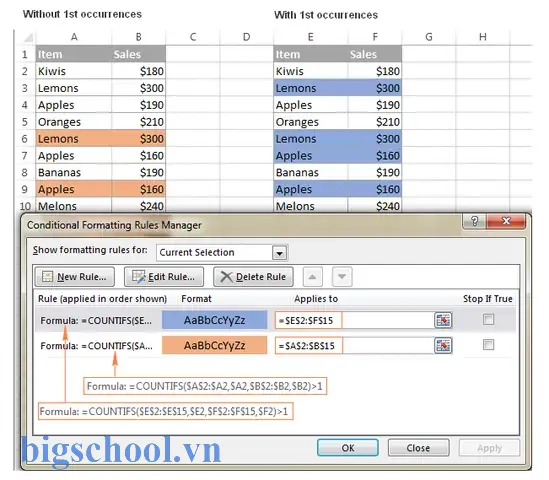Image resolution: width=549 pixels, height=480 pixels.
Task: Click blue $160 cell in row 9 column F
Action: coord(375,189)
